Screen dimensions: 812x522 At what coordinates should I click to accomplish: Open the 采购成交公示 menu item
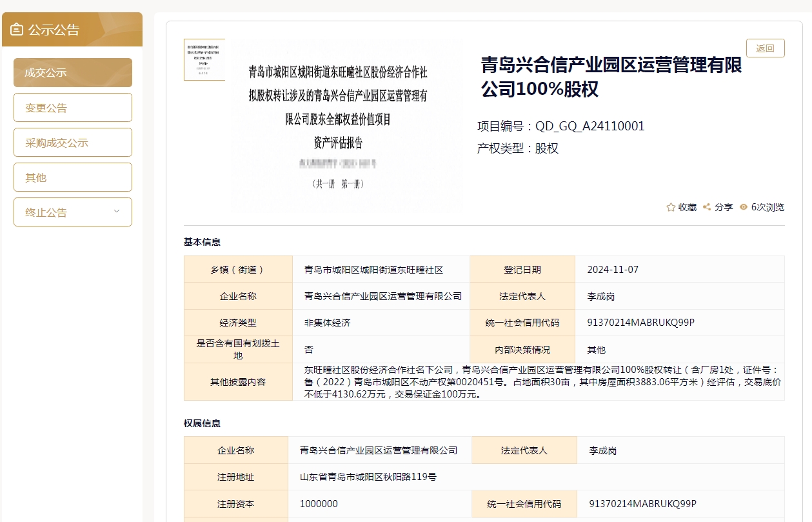tap(73, 143)
